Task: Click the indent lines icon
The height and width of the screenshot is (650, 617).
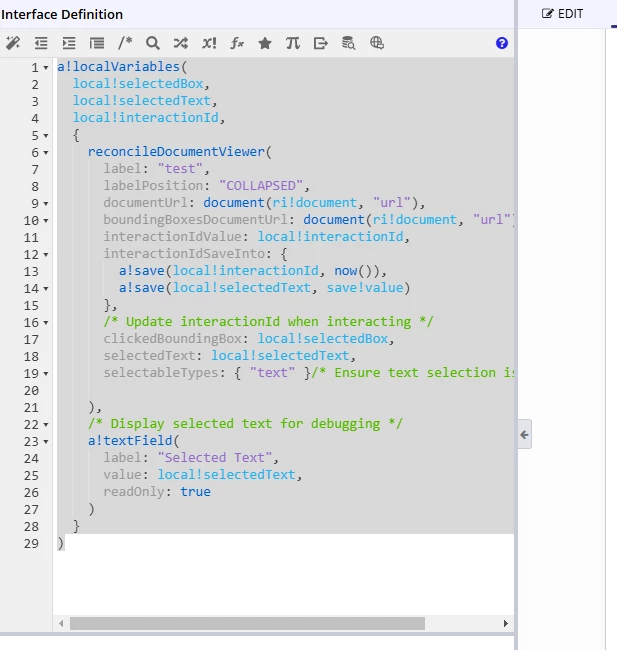Action: [69, 43]
